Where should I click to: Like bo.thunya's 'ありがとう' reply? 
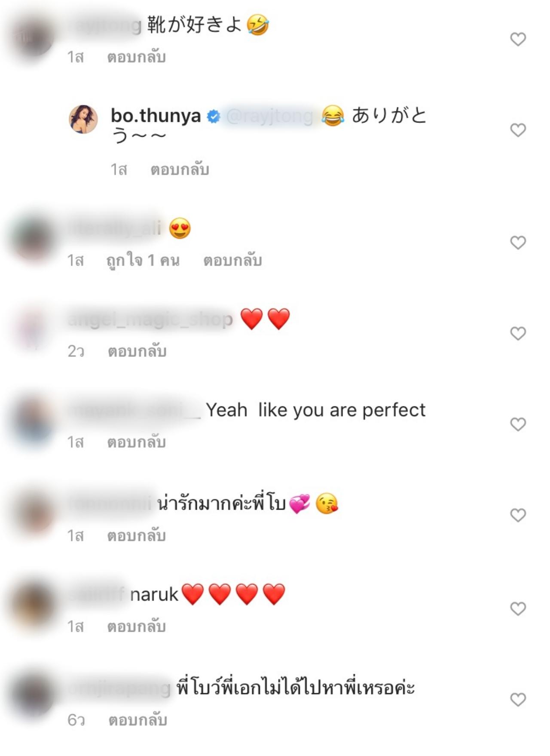(x=518, y=130)
